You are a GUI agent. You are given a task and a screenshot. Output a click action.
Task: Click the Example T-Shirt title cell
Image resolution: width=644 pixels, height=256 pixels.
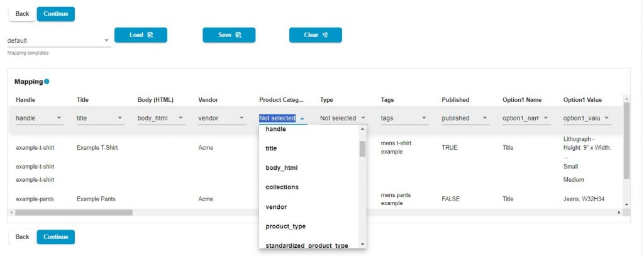point(97,148)
